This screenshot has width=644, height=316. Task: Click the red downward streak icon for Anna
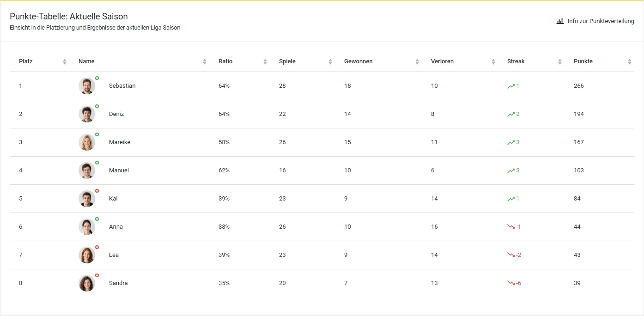(511, 227)
